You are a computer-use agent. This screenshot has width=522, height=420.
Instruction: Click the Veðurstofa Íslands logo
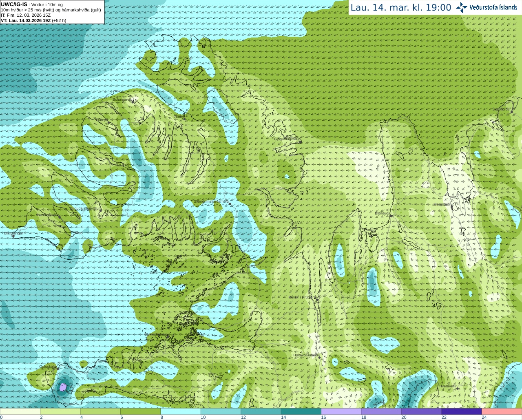click(487, 7)
